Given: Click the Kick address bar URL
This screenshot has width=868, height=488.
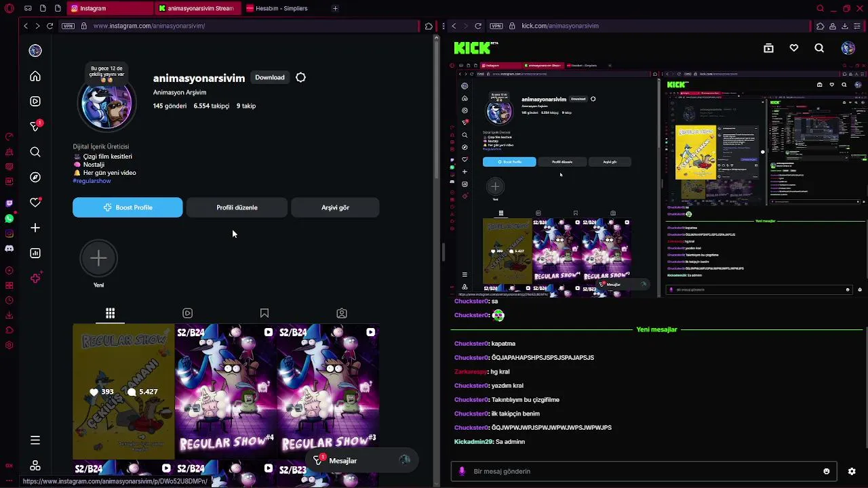Looking at the screenshot, I should pyautogui.click(x=560, y=26).
